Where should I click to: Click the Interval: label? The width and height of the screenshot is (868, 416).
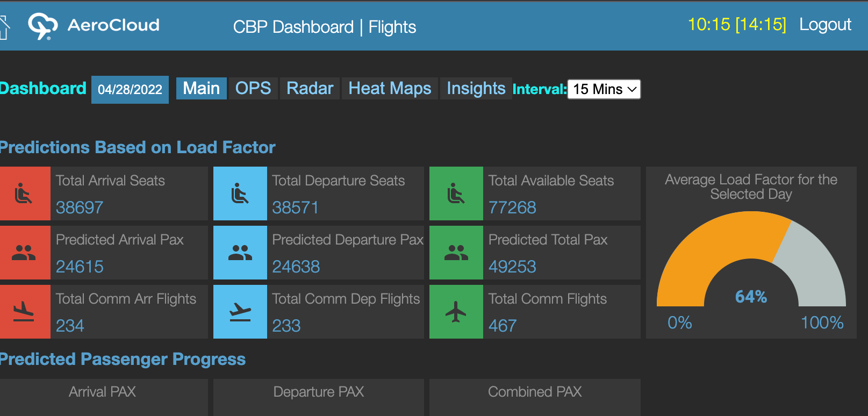pyautogui.click(x=540, y=89)
